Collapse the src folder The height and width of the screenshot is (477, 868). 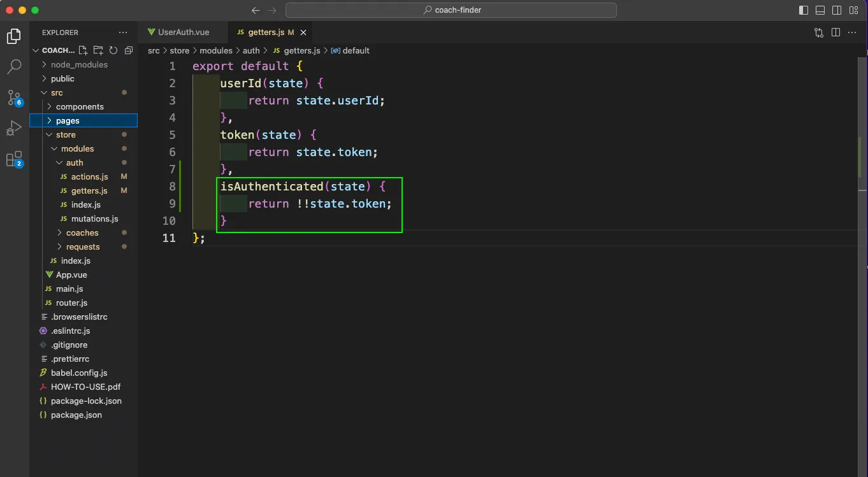(83, 92)
